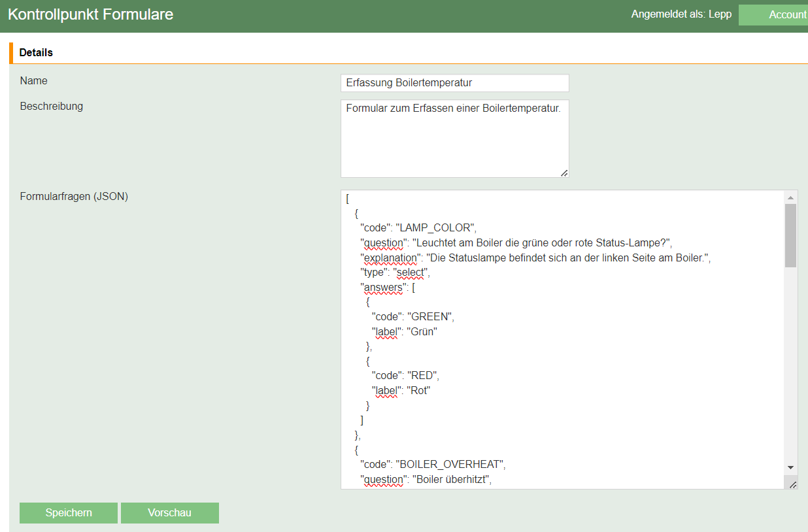Click the "code": "GREEN" line
The height and width of the screenshot is (532, 808).
coord(412,317)
